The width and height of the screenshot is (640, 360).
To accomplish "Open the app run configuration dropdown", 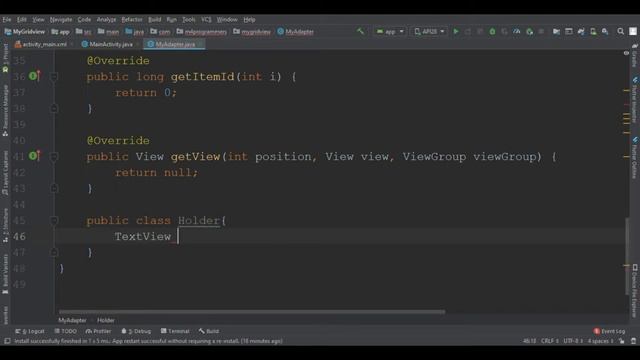I will coord(390,31).
